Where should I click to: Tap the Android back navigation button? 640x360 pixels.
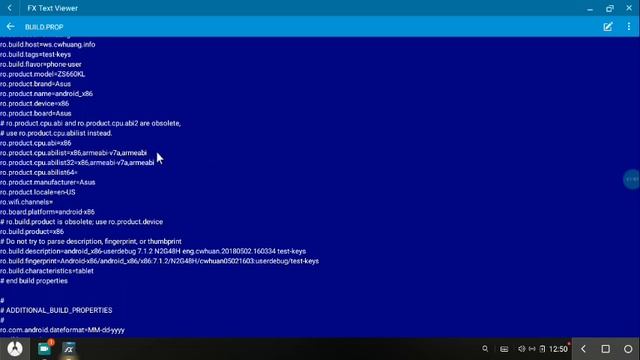tap(583, 349)
